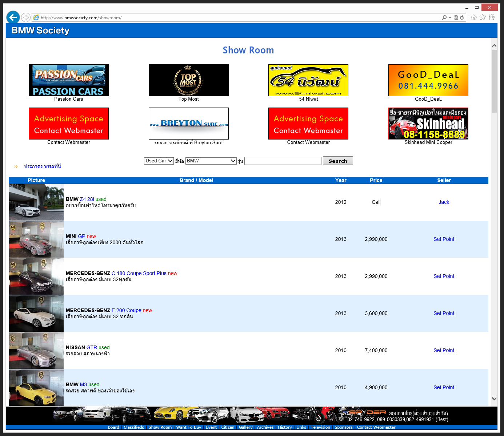Click the Spyder car lineup banner at bottom
Image resolution: width=504 pixels, height=436 pixels.
(x=252, y=416)
